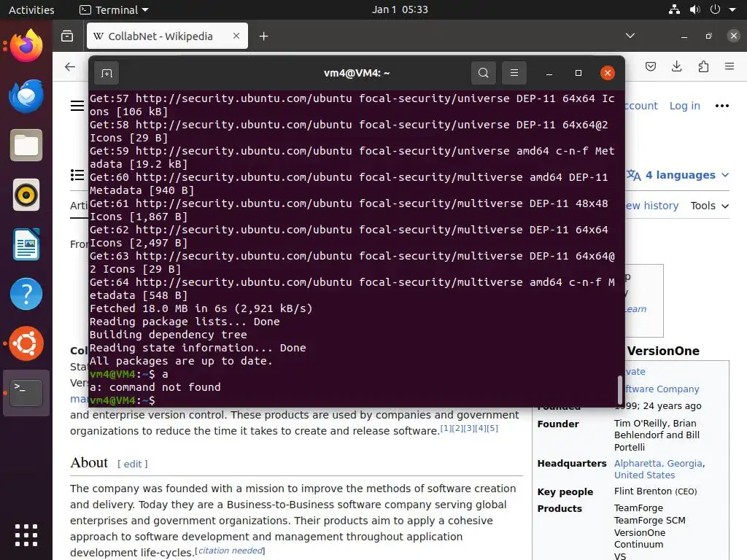The image size is (747, 560).
Task: Open the Help icon in the dock
Action: coord(26,294)
